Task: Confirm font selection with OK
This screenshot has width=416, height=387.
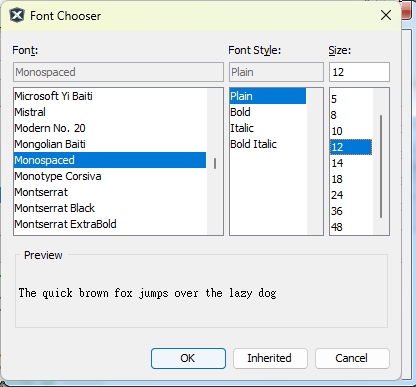Action: click(188, 358)
